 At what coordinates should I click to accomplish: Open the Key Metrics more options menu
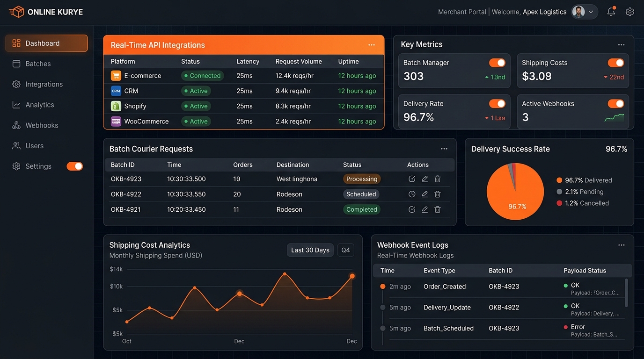[x=621, y=45]
